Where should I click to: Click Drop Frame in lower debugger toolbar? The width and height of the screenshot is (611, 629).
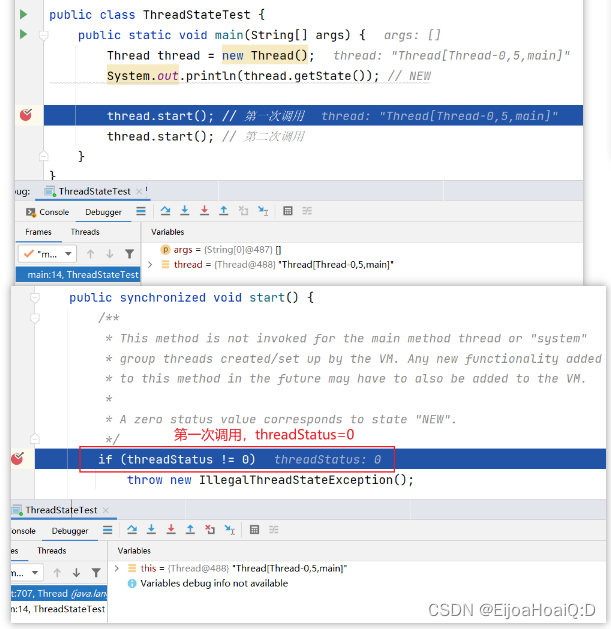[x=210, y=530]
